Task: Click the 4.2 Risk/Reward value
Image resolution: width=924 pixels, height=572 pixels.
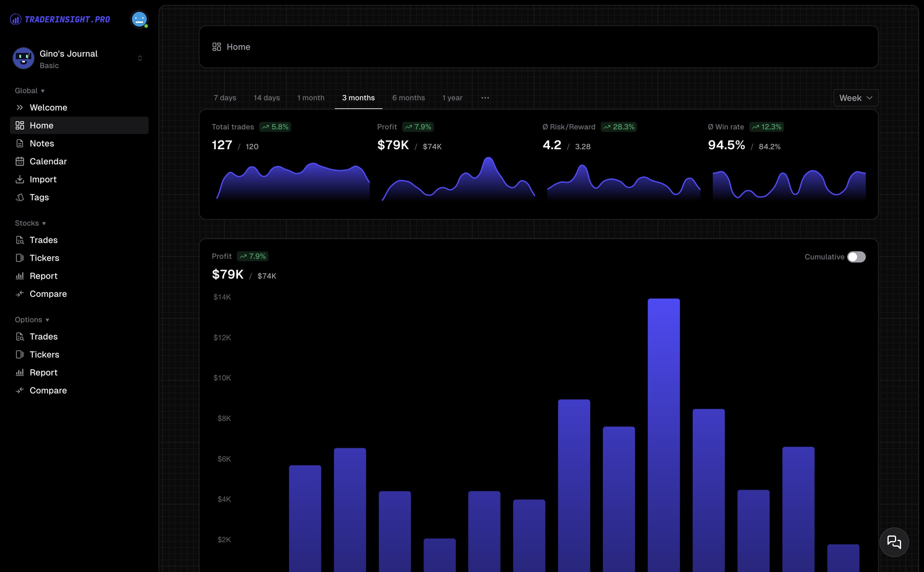Action: pos(552,145)
